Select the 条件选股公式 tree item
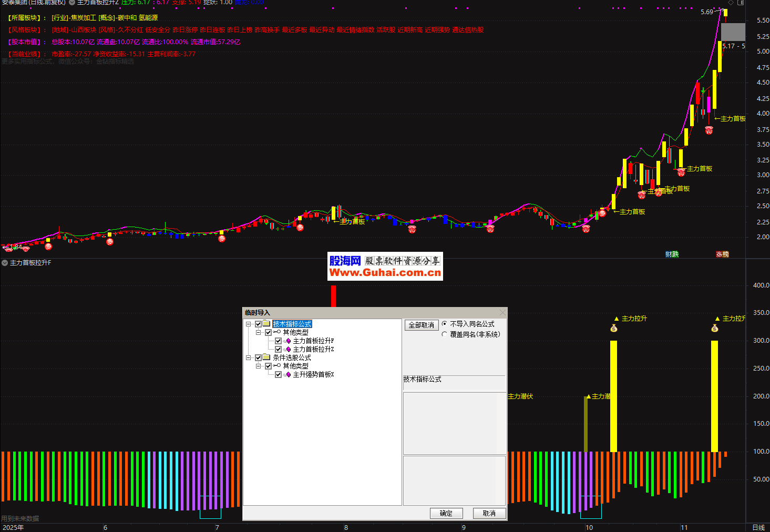 tap(292, 358)
